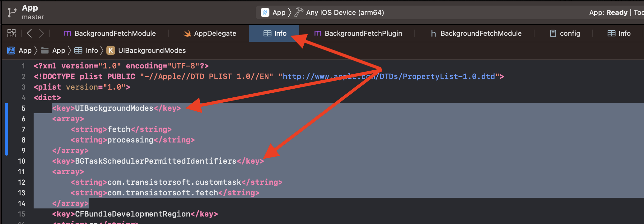This screenshot has height=224, width=644.
Task: Click the back navigation chevron
Action: (30, 33)
